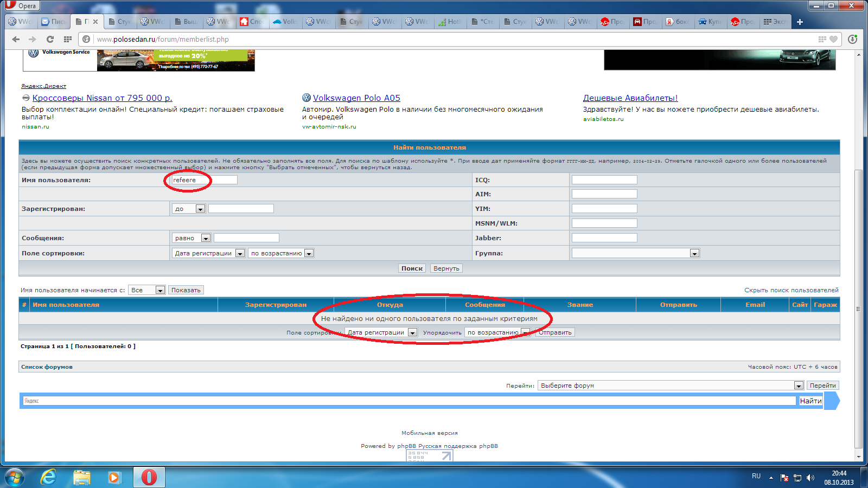Open the Speed Dial grid icon
Image resolution: width=868 pixels, height=488 pixels.
[68, 39]
